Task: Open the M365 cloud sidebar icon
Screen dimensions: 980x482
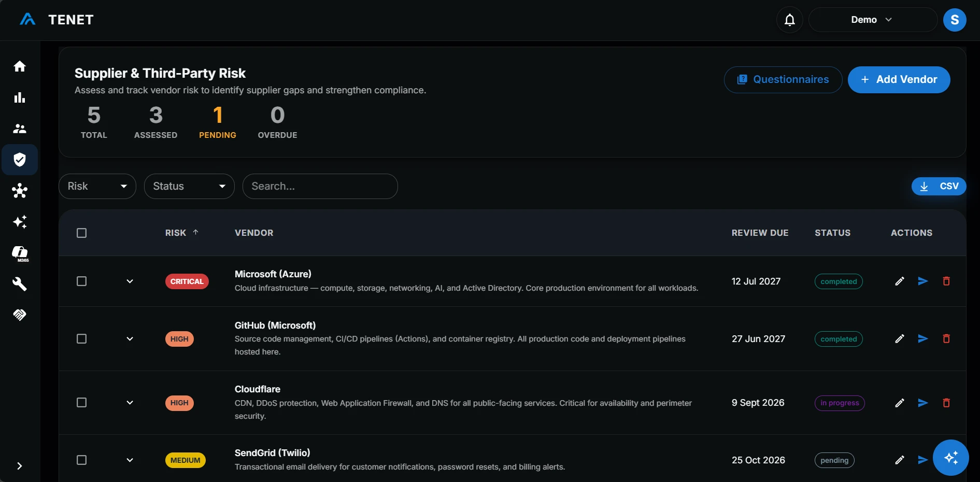Action: [x=20, y=253]
